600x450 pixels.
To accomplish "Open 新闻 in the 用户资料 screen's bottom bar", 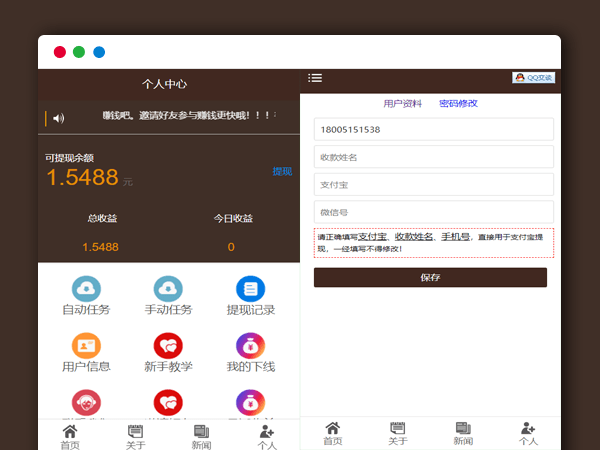I will [463, 433].
